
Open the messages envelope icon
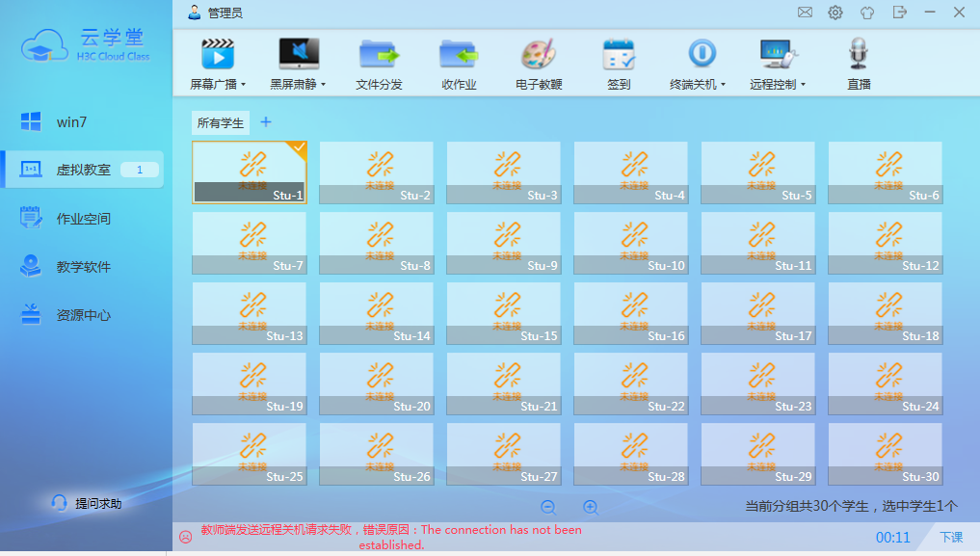click(805, 13)
